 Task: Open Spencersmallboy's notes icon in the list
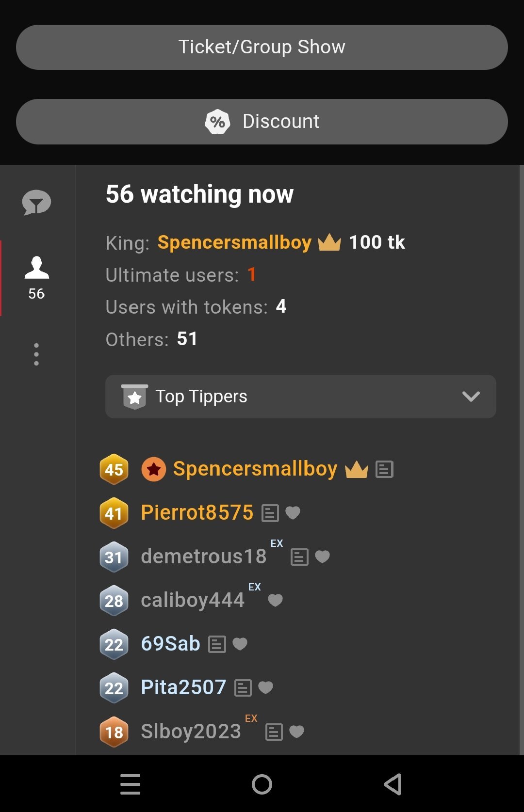coord(384,469)
